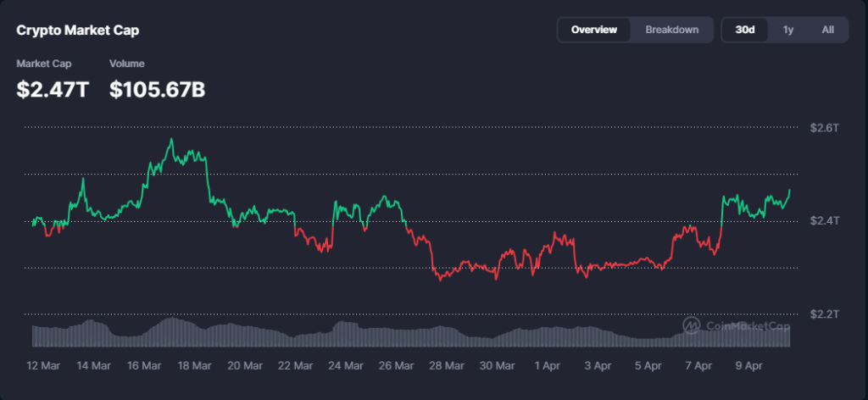Viewport: 868px width, 400px height.
Task: Click the 1 Apr date label
Action: pos(548,366)
